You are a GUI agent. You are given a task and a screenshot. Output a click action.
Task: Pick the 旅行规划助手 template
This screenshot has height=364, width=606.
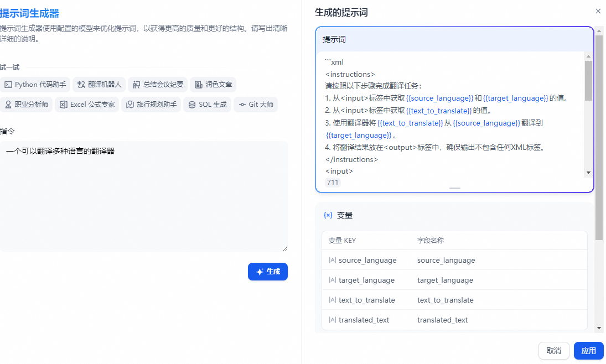click(151, 105)
